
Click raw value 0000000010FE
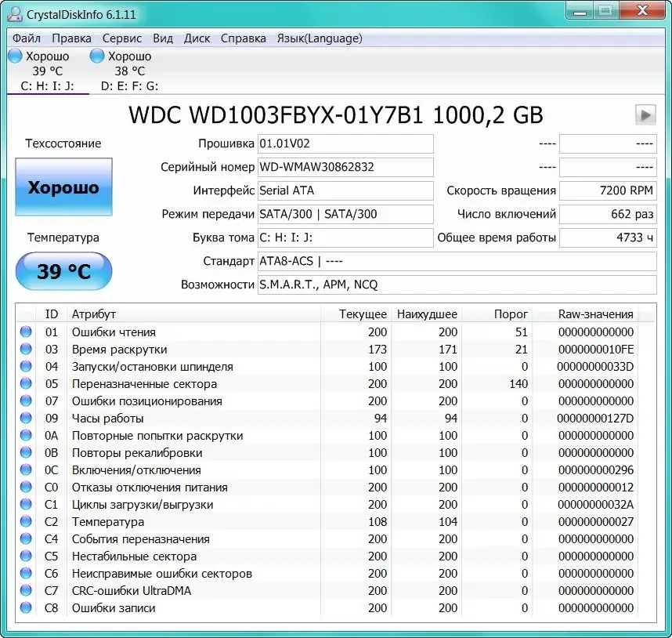pyautogui.click(x=596, y=350)
